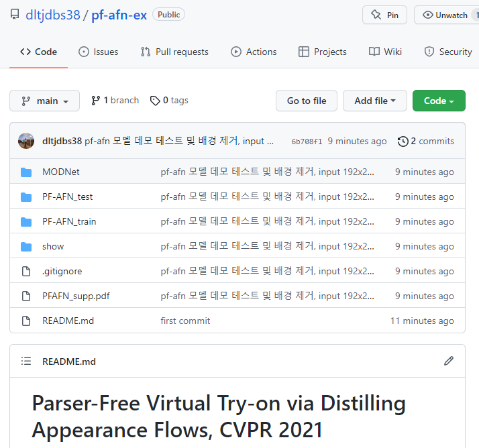
Task: Open the dltjdbs38 commit author link
Action: (x=62, y=141)
